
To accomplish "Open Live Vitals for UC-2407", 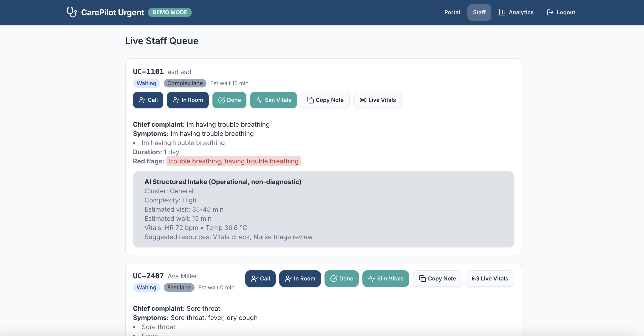I will (x=490, y=279).
